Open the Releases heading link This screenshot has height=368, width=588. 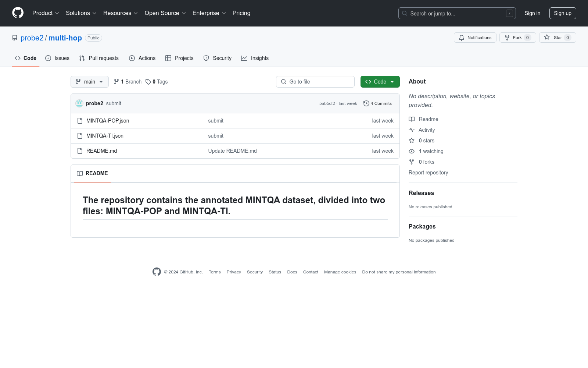421,193
